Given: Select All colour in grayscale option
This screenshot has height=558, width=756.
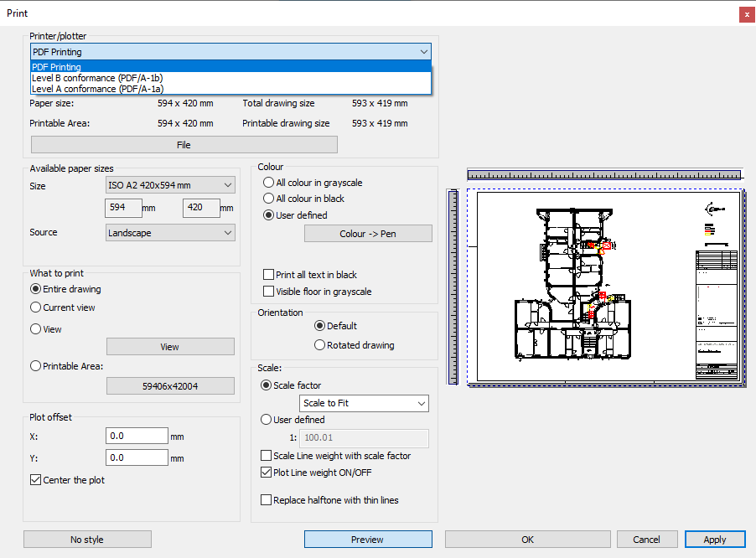Looking at the screenshot, I should pos(269,183).
